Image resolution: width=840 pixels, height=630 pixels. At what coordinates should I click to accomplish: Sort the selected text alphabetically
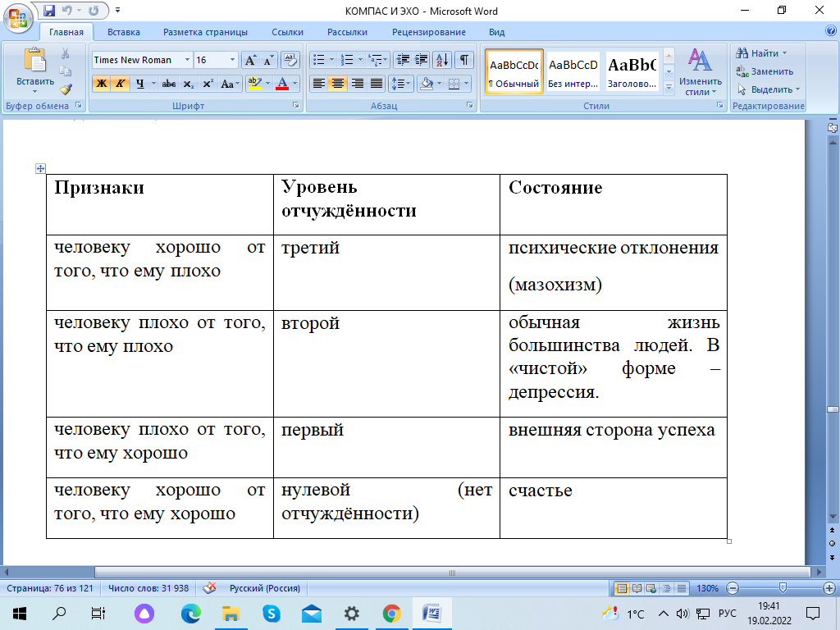(x=442, y=60)
